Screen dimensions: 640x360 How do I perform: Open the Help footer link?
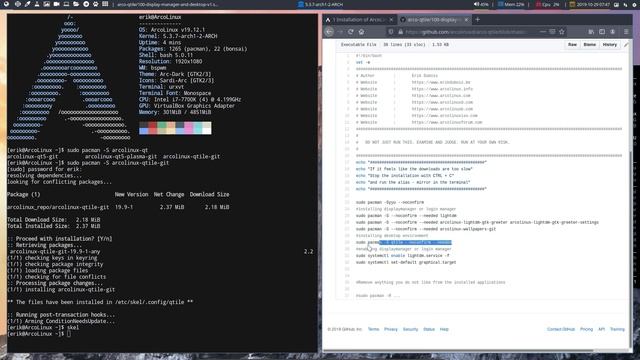pyautogui.click(x=444, y=329)
